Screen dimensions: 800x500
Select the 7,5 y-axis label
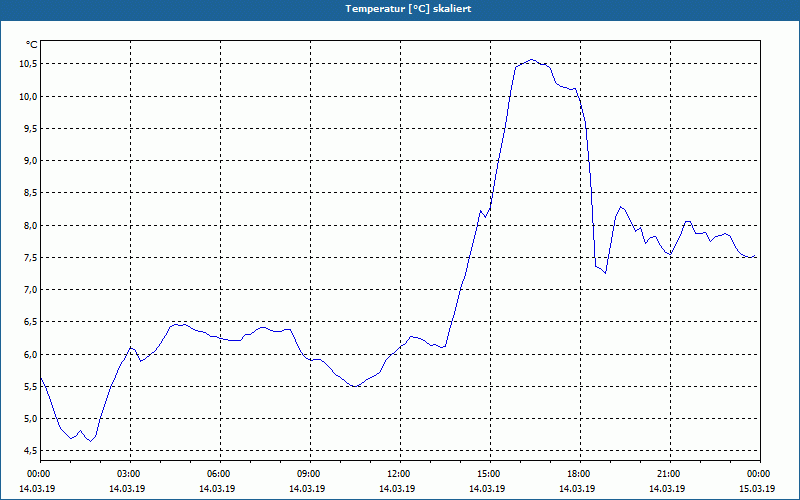click(31, 258)
